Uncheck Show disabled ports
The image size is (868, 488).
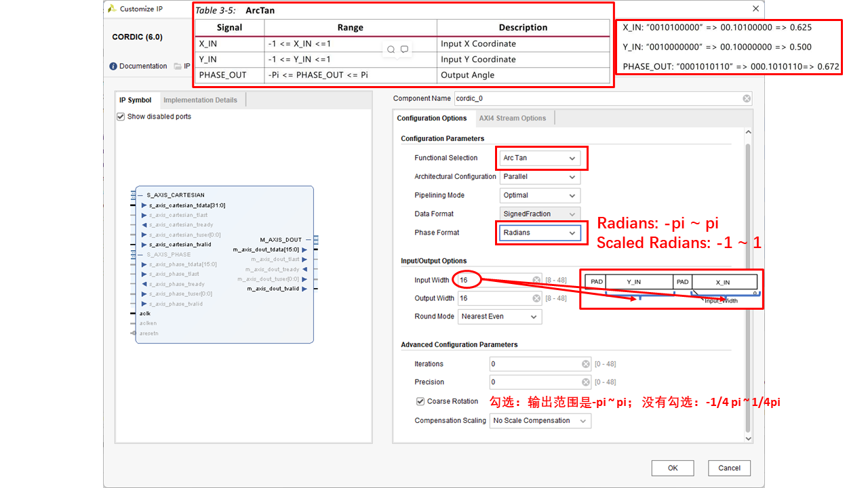pyautogui.click(x=120, y=116)
